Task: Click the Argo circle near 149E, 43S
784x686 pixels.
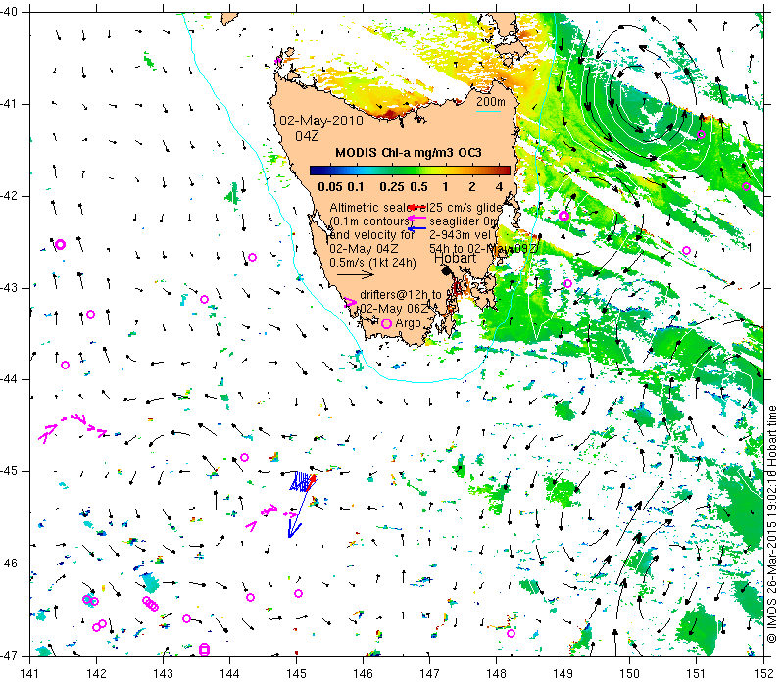Action: pyautogui.click(x=568, y=284)
